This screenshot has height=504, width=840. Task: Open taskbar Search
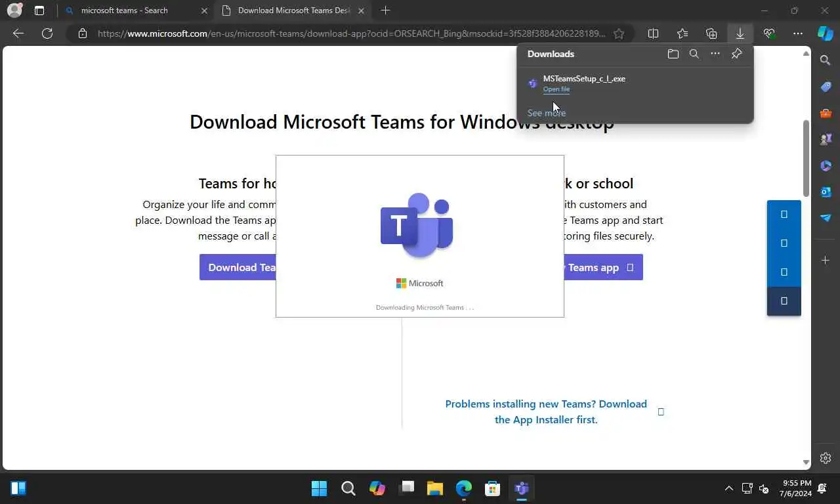pos(348,488)
